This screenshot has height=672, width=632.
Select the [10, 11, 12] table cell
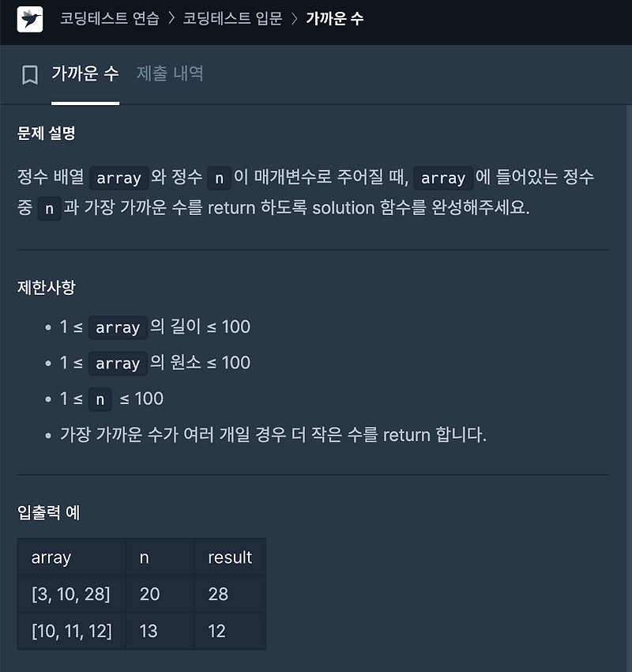tap(71, 631)
